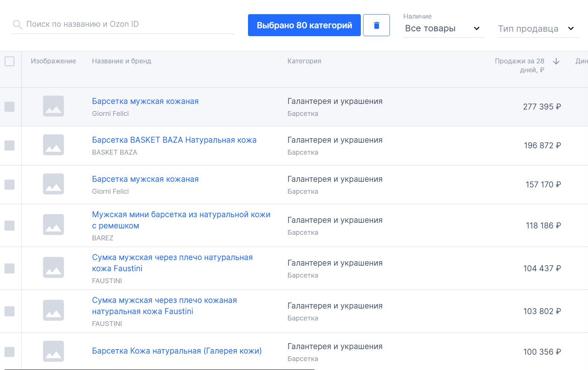Click the BAREZ brand text
This screenshot has height=370, width=588.
(x=103, y=238)
